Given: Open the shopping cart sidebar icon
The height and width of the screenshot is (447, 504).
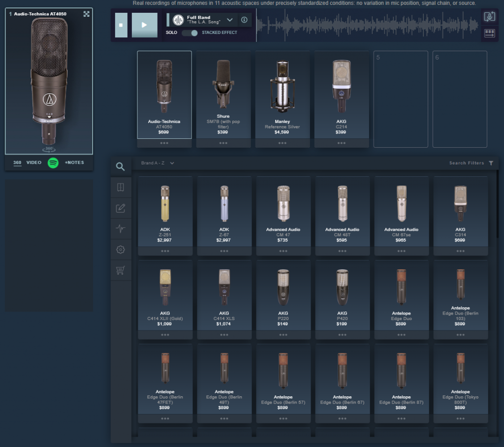Looking at the screenshot, I should tap(121, 270).
